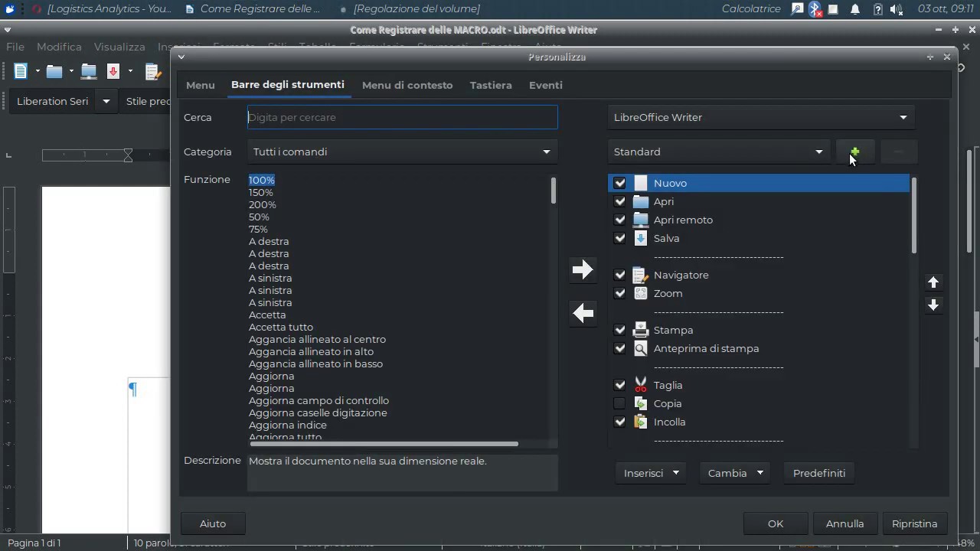Enable the Copia checkbox

[x=619, y=403]
